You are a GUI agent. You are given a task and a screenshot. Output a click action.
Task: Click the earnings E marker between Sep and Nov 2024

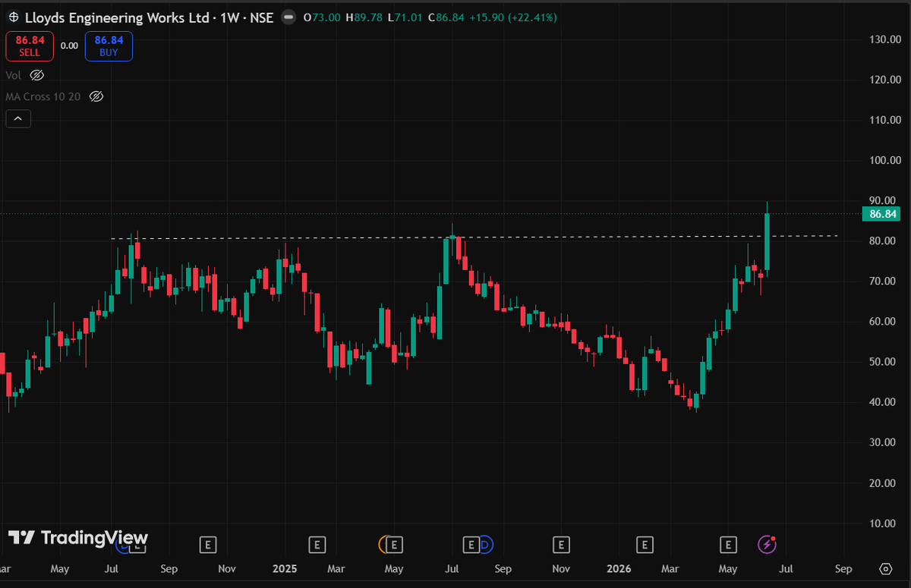pos(207,544)
